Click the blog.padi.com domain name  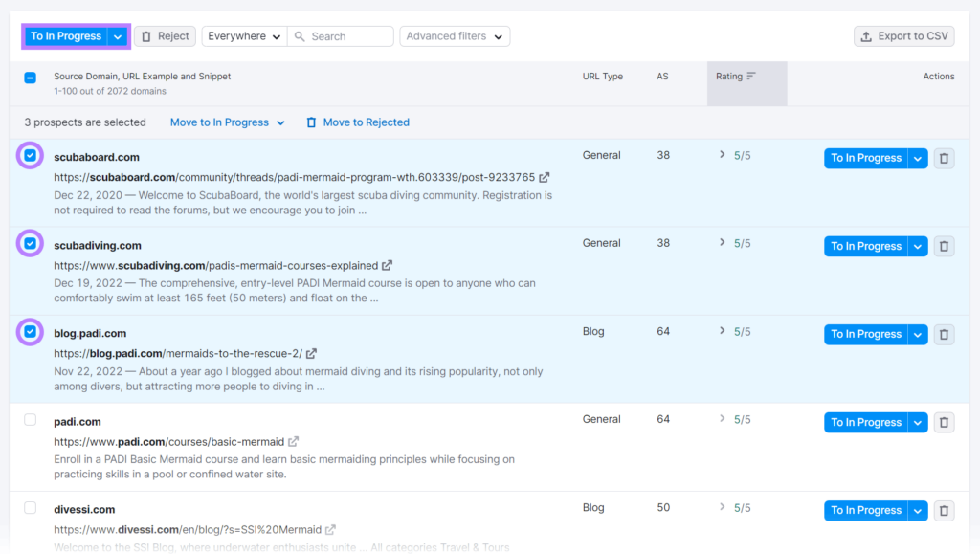90,334
